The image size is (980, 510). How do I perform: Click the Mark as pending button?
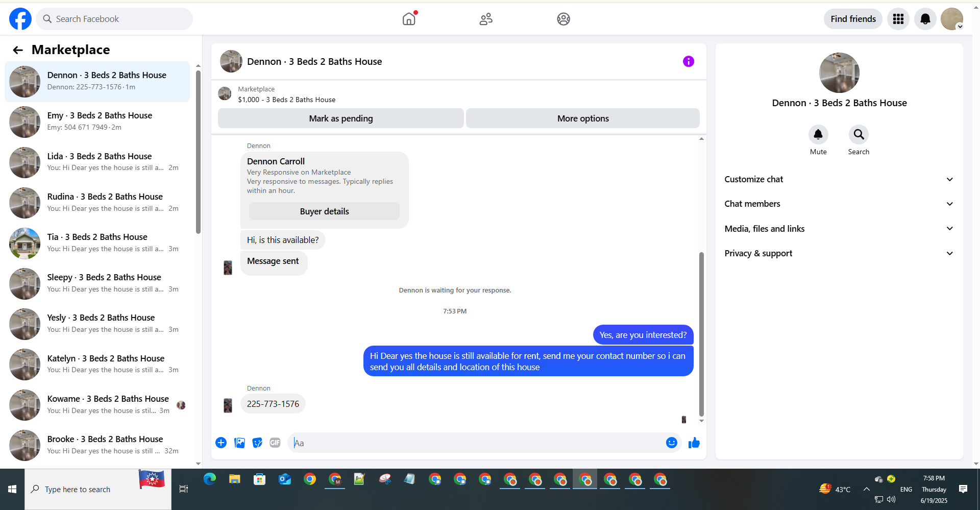tap(341, 118)
